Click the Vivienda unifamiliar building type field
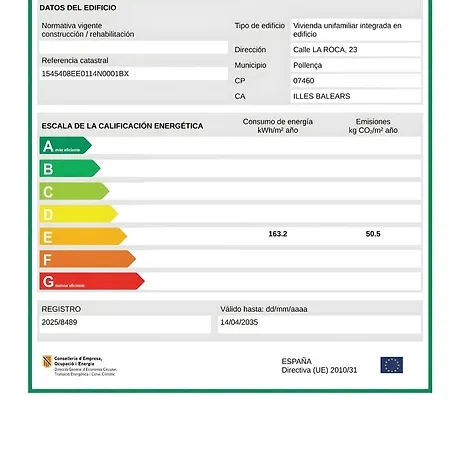The width and height of the screenshot is (450, 450). point(356,30)
